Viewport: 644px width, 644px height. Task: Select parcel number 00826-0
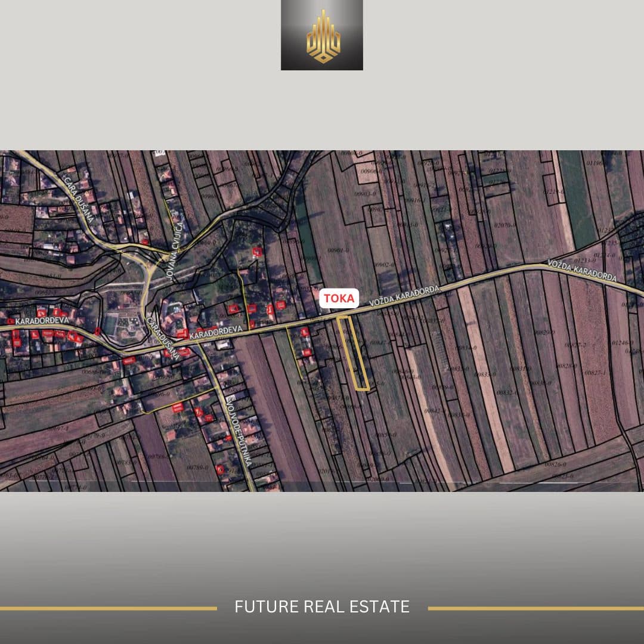click(555, 464)
